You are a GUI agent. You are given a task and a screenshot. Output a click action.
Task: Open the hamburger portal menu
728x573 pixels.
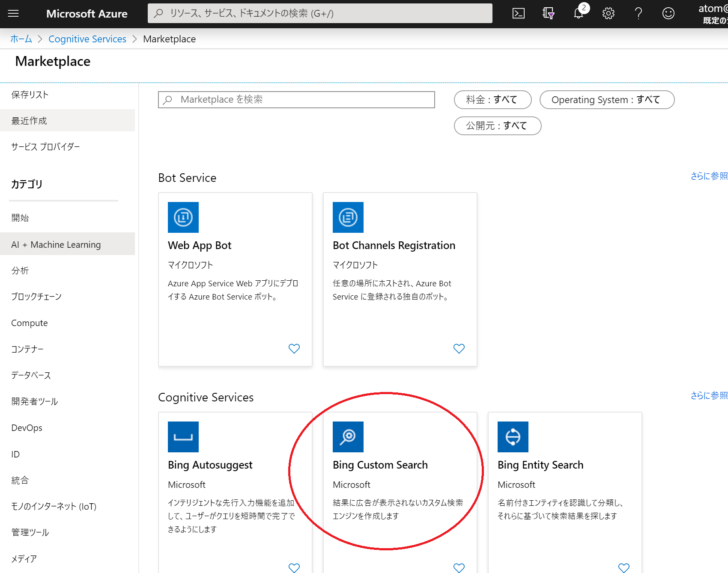(13, 13)
